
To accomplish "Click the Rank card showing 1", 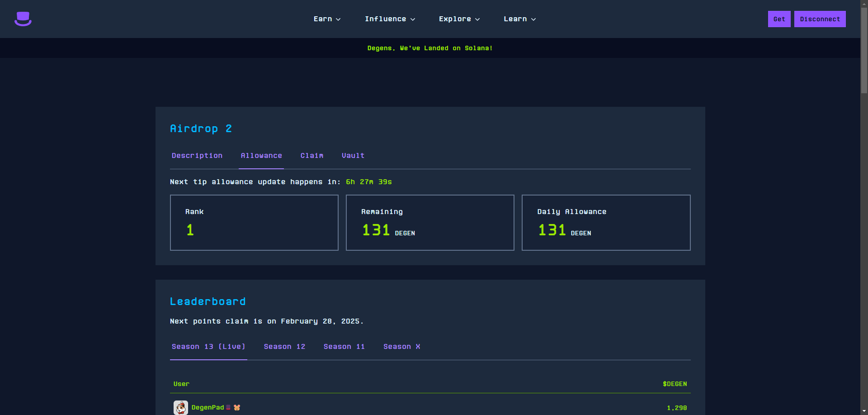I will coord(254,223).
